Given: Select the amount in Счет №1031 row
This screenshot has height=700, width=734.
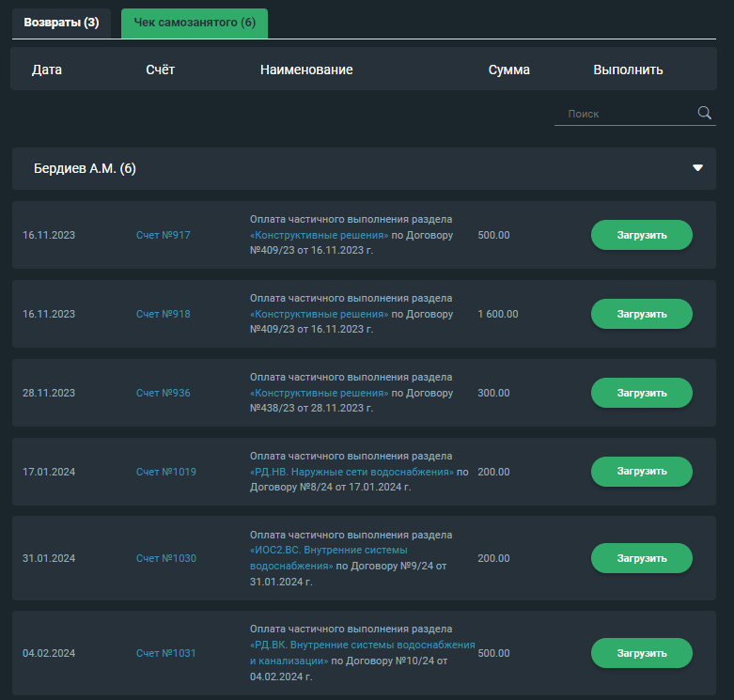Looking at the screenshot, I should pos(493,653).
